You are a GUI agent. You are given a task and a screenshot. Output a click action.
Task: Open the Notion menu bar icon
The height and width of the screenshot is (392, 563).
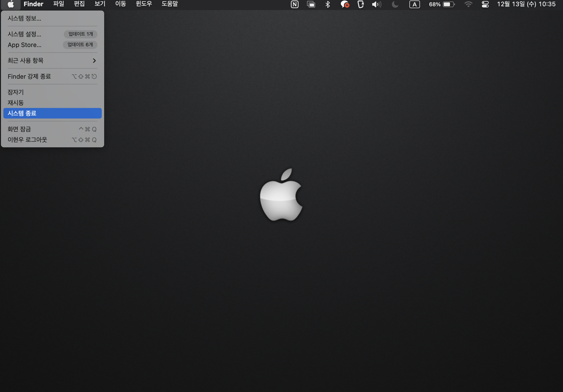point(294,4)
